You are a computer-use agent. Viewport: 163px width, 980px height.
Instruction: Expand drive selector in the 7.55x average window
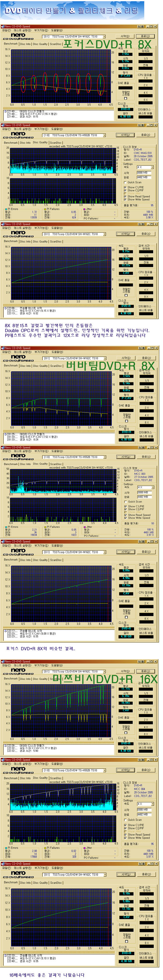104,37
